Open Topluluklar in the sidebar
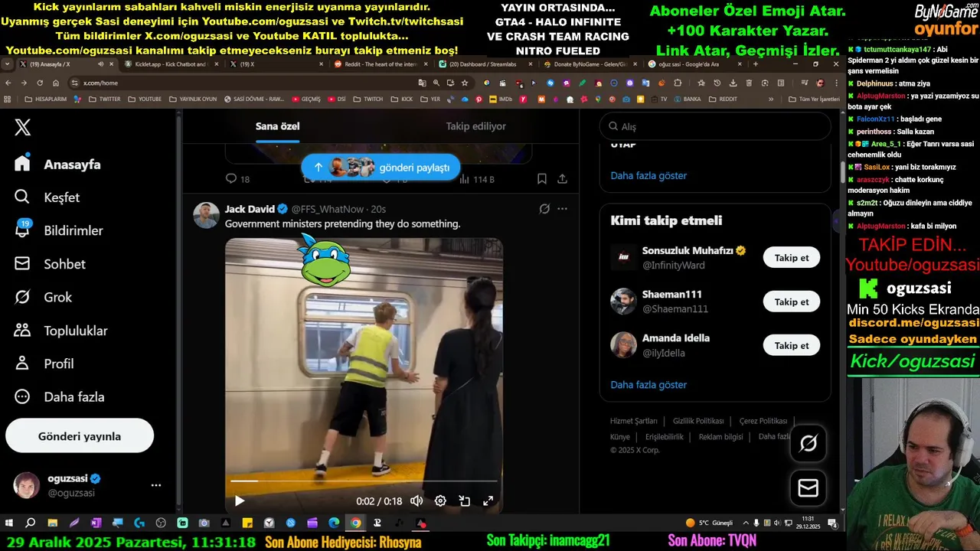The height and width of the screenshot is (551, 980). [x=61, y=331]
